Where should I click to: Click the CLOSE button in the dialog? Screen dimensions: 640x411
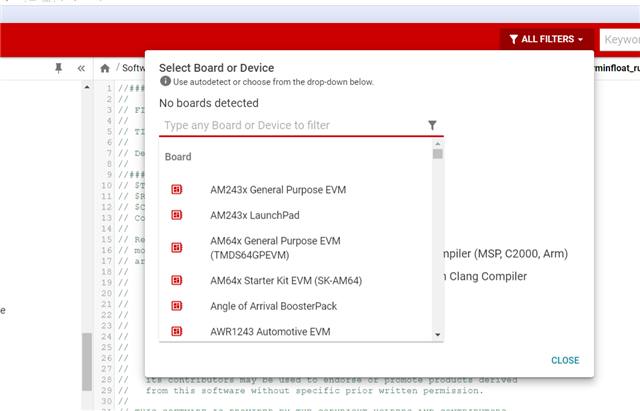click(x=565, y=360)
